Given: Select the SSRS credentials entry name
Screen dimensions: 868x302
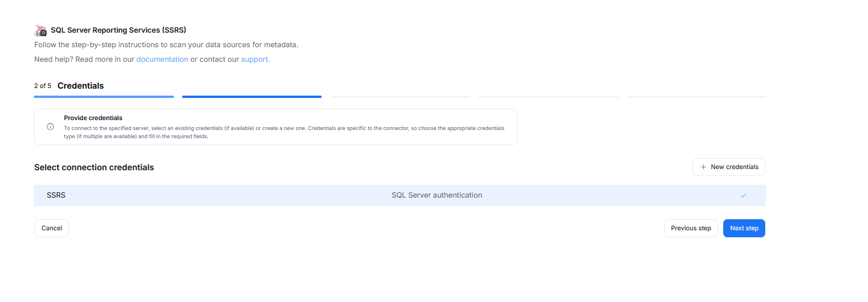Looking at the screenshot, I should pyautogui.click(x=56, y=195).
